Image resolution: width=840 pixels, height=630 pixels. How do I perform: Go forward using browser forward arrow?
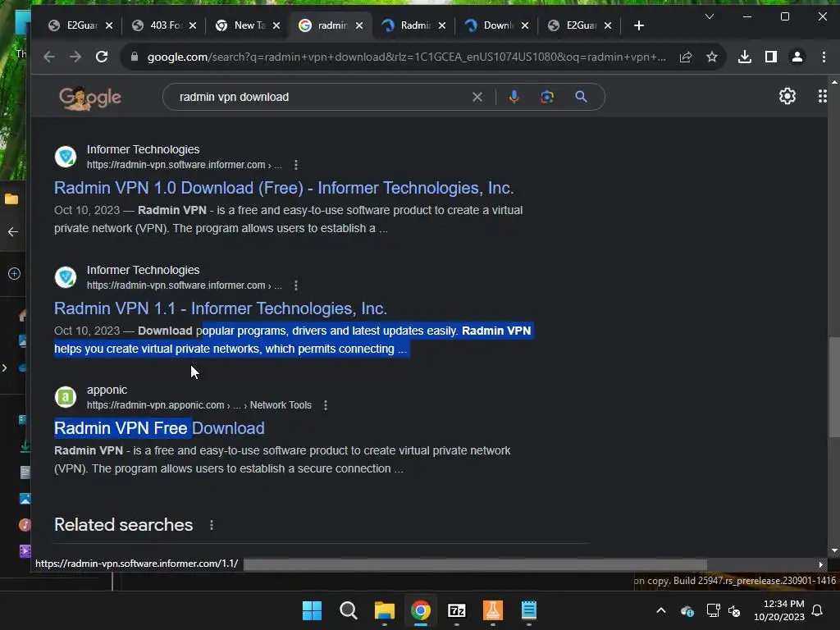[x=75, y=57]
